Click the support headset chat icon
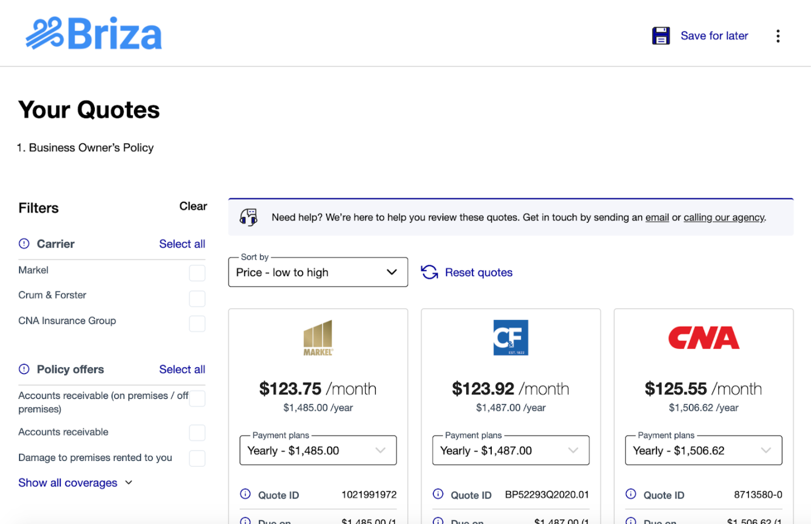This screenshot has width=812, height=524. point(249,217)
